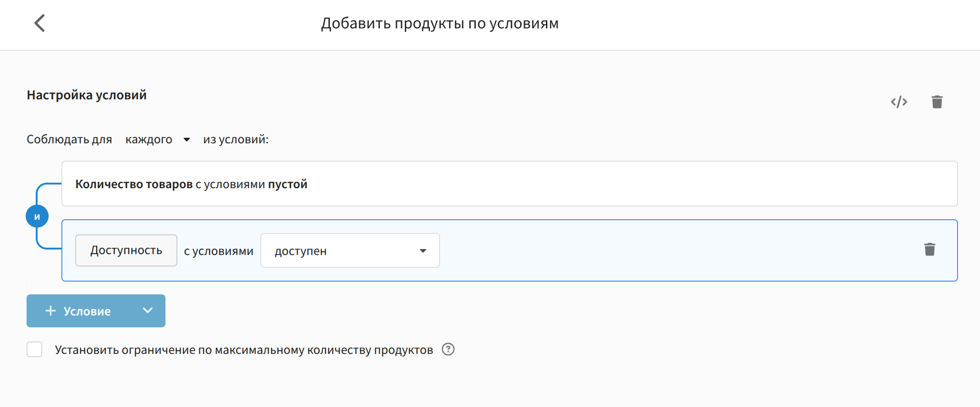980x407 pixels.
Task: Click the 'Настройка условий' section heading
Action: 87,95
